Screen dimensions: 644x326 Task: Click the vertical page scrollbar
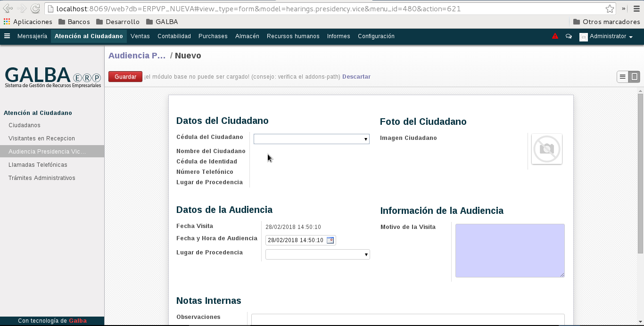640,174
